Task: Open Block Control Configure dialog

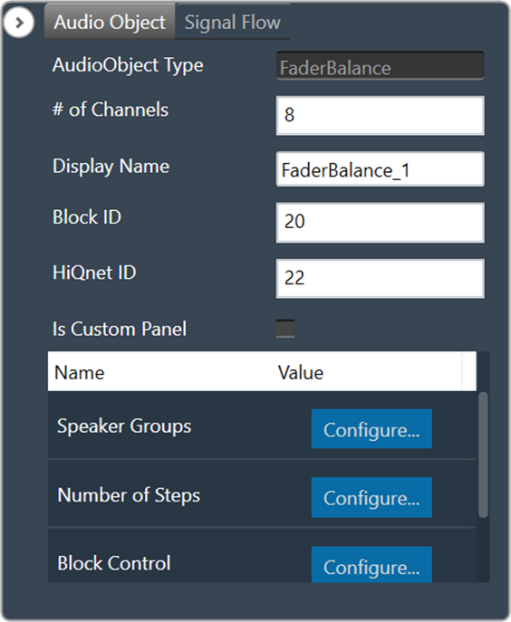Action: tap(371, 565)
